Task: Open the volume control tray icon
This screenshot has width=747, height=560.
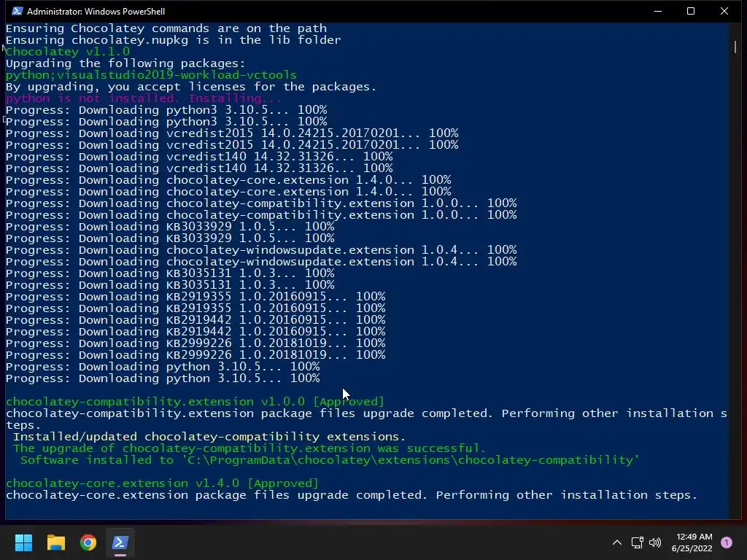Action: pos(655,542)
